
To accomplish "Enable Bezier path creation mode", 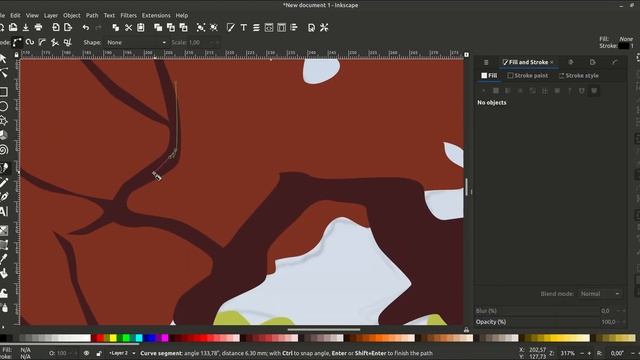I will pos(17,42).
